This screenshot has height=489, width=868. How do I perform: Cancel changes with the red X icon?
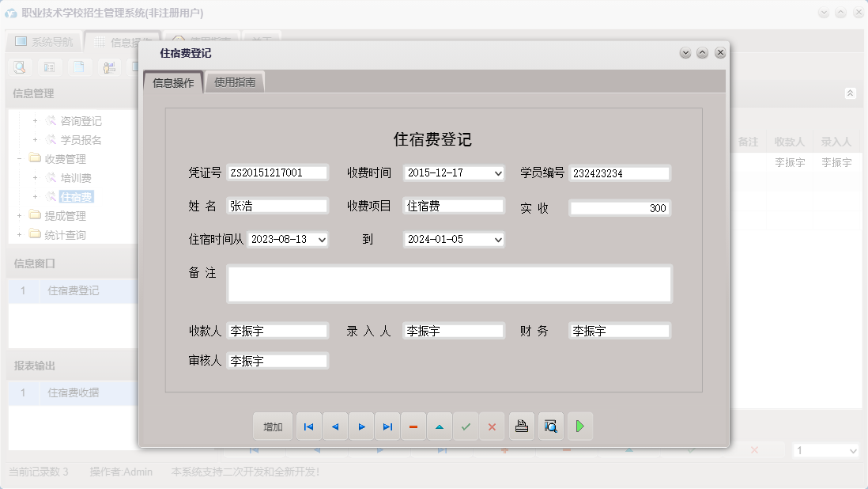[x=492, y=426]
